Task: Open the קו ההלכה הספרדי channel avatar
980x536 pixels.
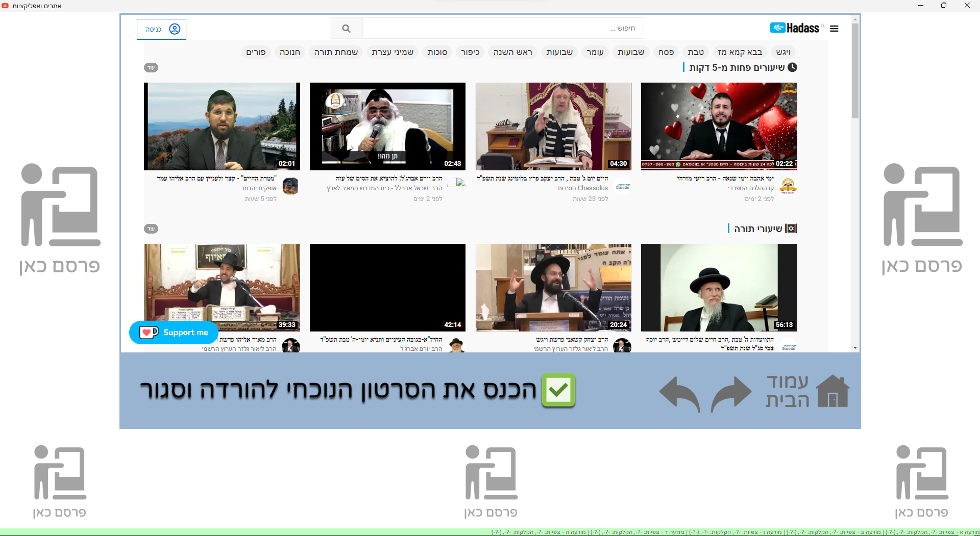Action: click(x=789, y=186)
